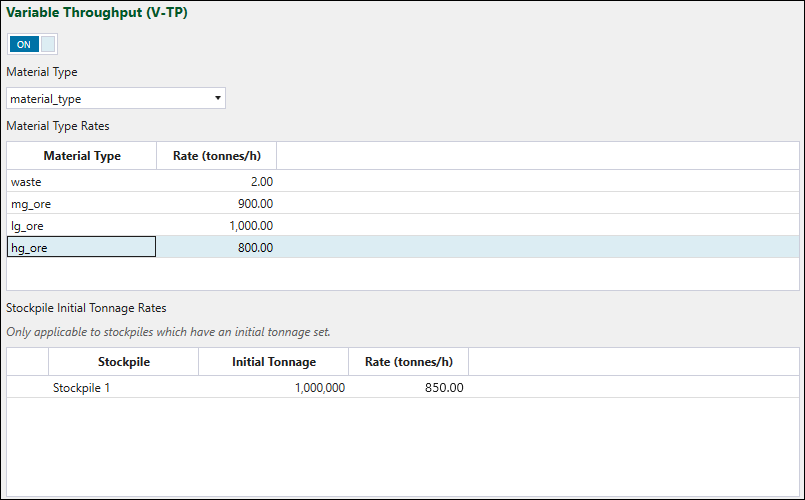The width and height of the screenshot is (805, 500).
Task: Click the Rate (tonnes/h) header in Material Type Rates
Action: [216, 156]
